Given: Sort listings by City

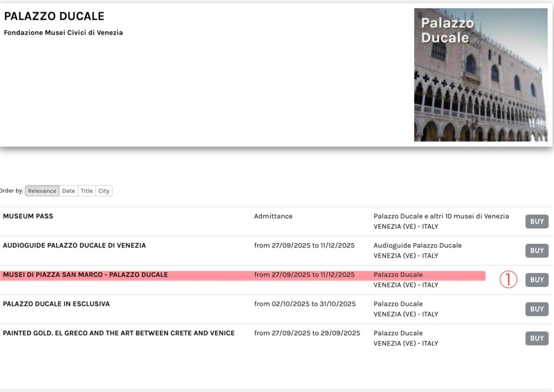Looking at the screenshot, I should (104, 191).
